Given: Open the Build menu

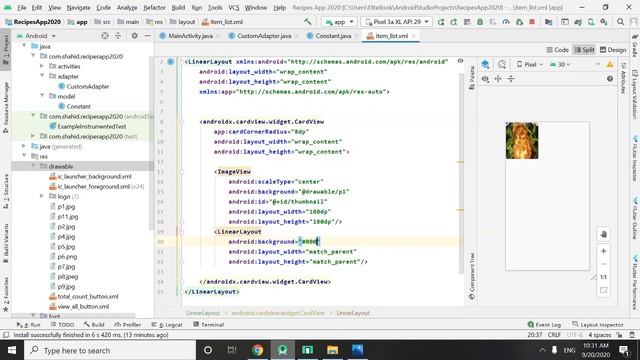Looking at the screenshot, I should coord(178,7).
